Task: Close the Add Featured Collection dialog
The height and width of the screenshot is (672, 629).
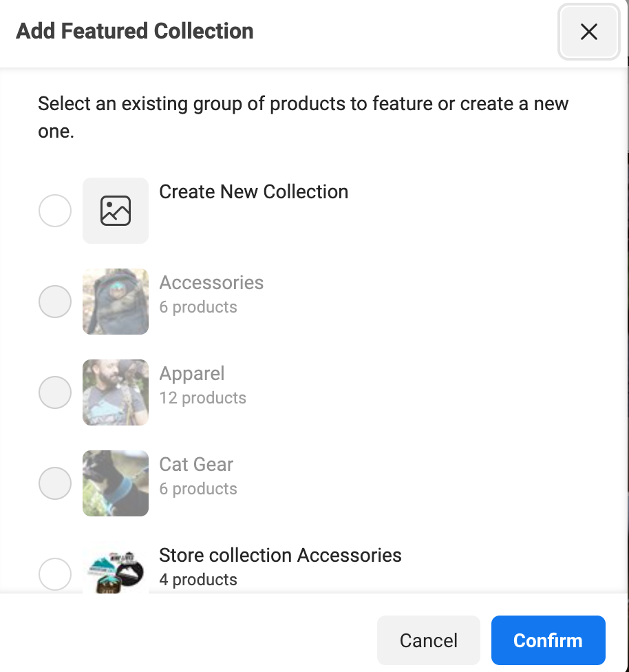Action: 588,32
